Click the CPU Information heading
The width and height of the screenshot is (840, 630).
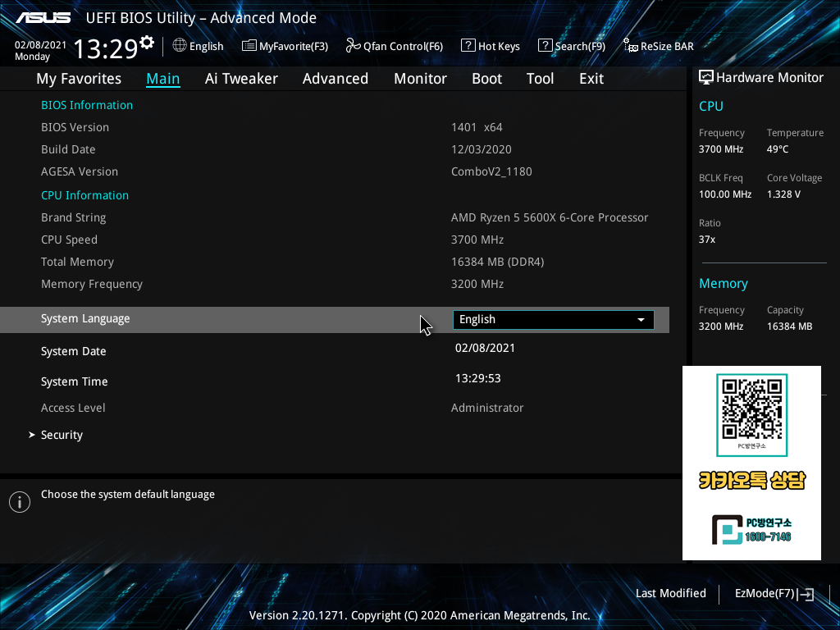(84, 195)
